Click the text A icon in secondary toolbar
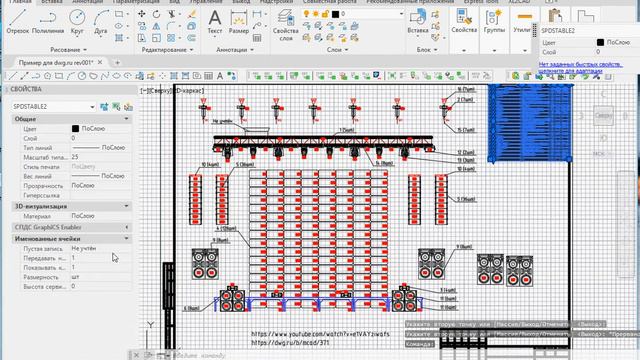640x360 pixels. [x=220, y=76]
